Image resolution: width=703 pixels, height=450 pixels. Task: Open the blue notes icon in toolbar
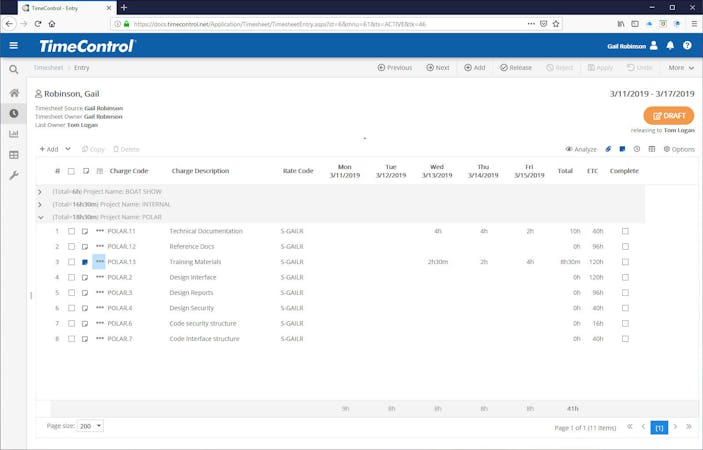622,149
